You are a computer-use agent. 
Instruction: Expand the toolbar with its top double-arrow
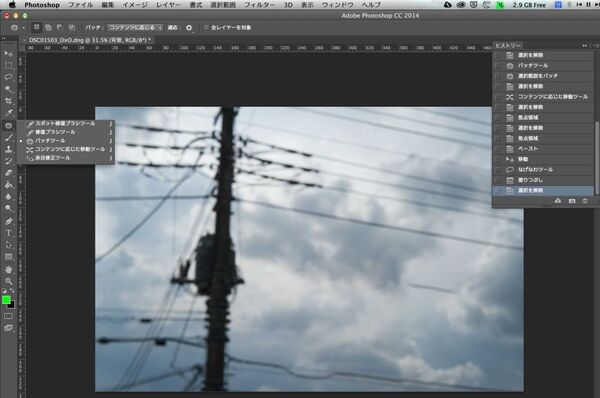tap(4, 39)
